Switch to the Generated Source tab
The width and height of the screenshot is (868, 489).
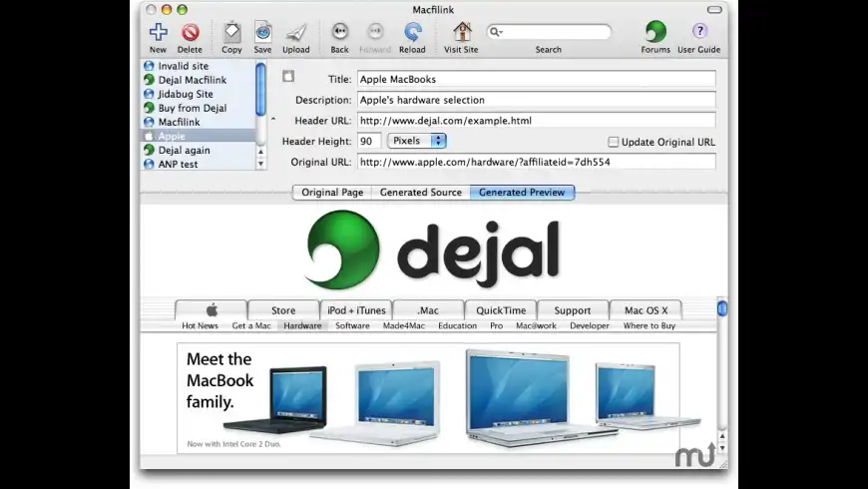point(421,193)
